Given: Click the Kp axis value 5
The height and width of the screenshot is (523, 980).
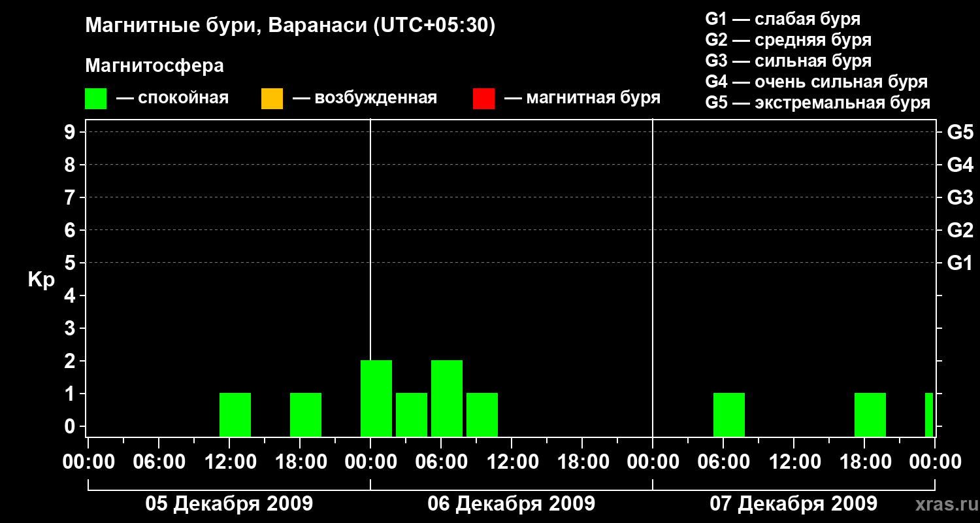Looking at the screenshot, I should tap(71, 263).
